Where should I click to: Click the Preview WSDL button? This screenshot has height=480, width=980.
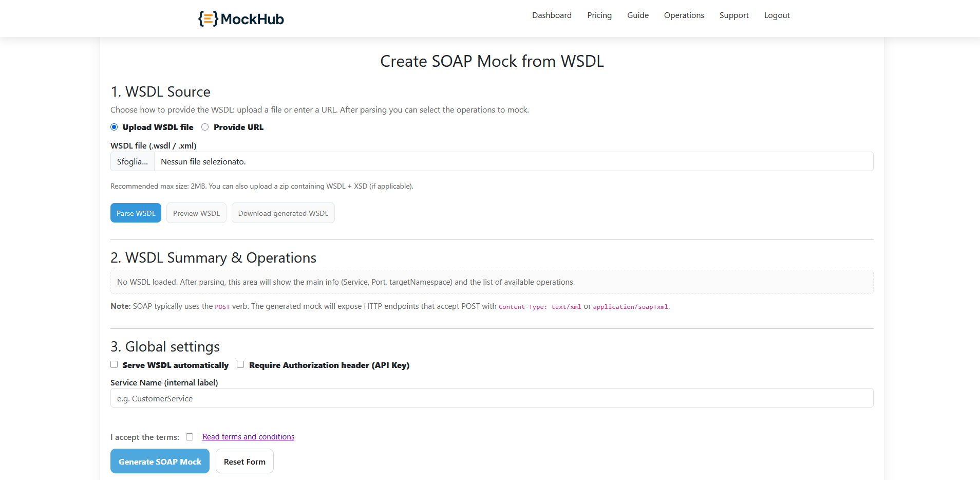point(196,213)
